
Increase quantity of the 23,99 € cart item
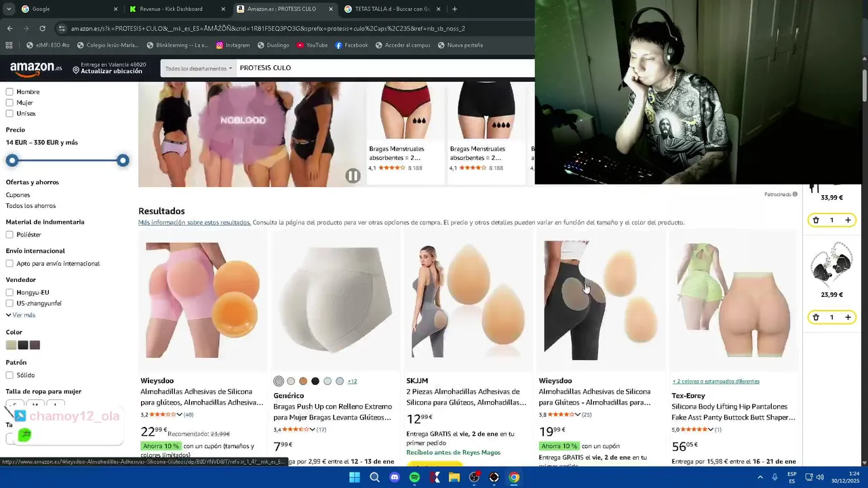tap(848, 317)
